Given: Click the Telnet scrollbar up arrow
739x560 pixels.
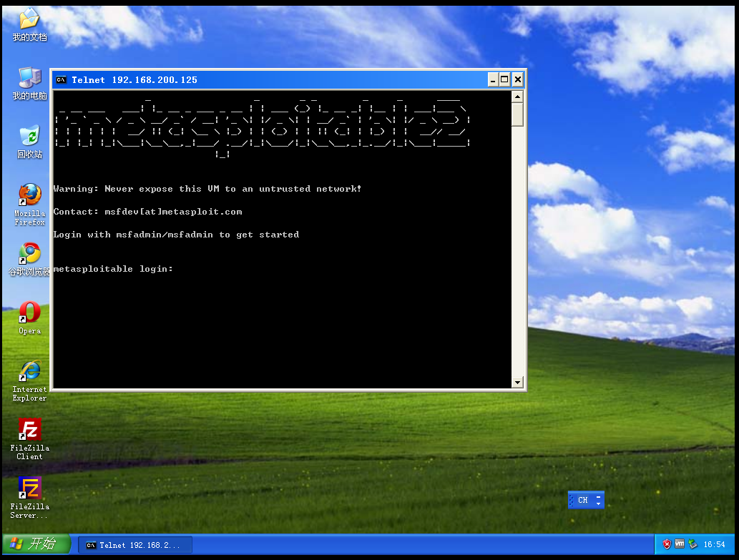Looking at the screenshot, I should [517, 97].
